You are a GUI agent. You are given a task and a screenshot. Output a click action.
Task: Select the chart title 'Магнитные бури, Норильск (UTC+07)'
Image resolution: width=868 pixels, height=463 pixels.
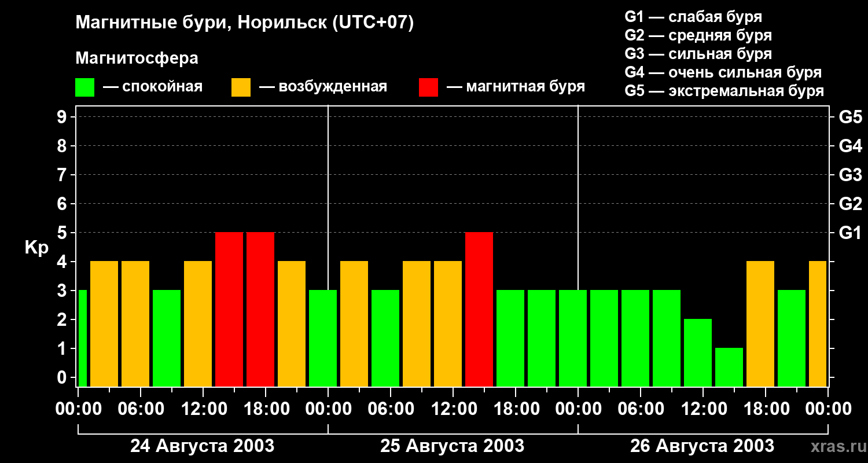tap(245, 23)
